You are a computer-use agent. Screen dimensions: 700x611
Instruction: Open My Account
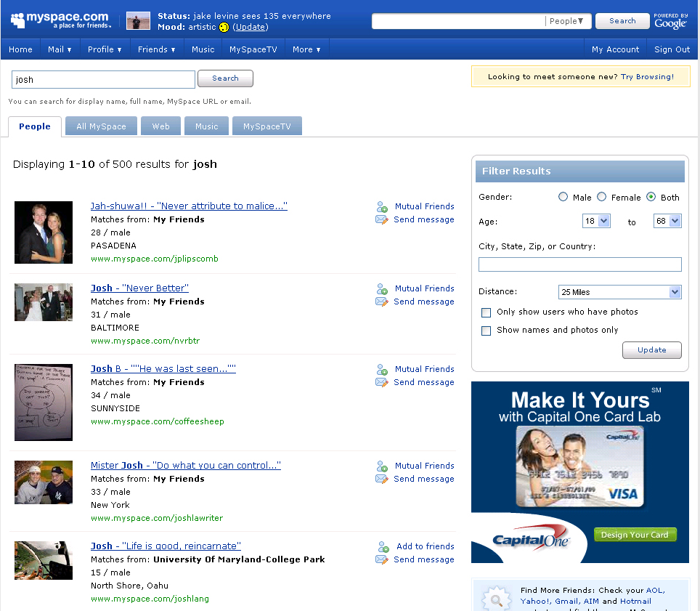[616, 49]
